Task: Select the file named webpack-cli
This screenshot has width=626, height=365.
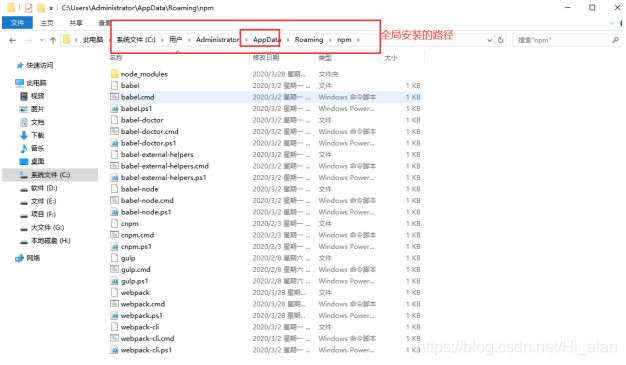Action: (140, 327)
